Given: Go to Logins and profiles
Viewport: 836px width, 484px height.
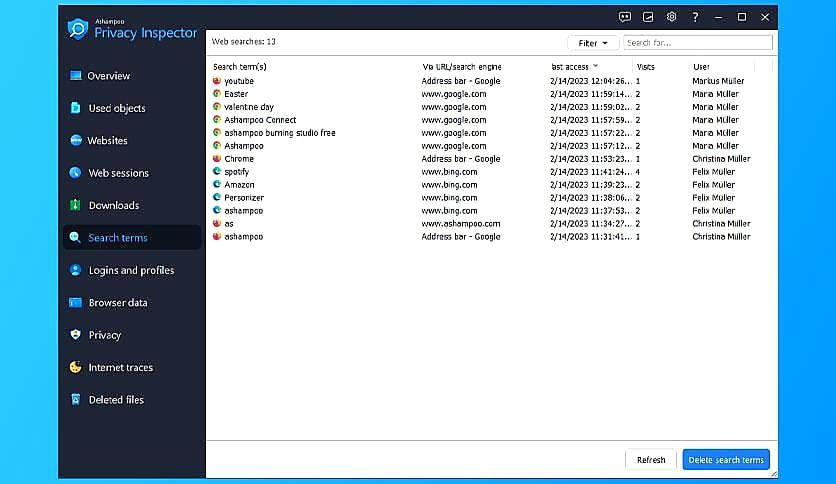Looking at the screenshot, I should click(130, 270).
